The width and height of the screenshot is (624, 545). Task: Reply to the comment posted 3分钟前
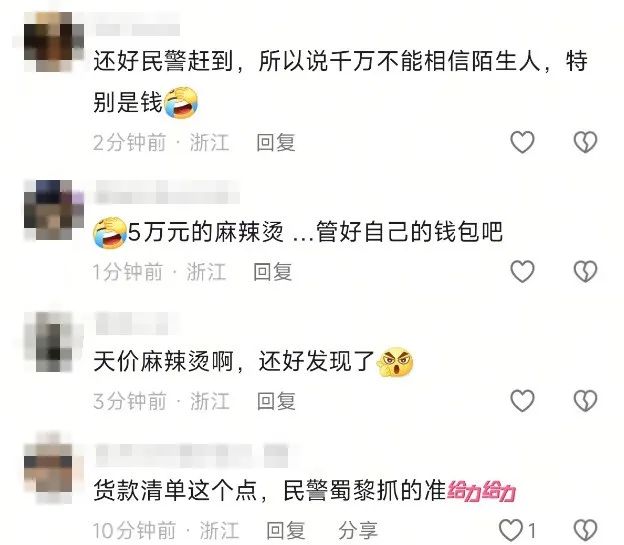tap(276, 401)
